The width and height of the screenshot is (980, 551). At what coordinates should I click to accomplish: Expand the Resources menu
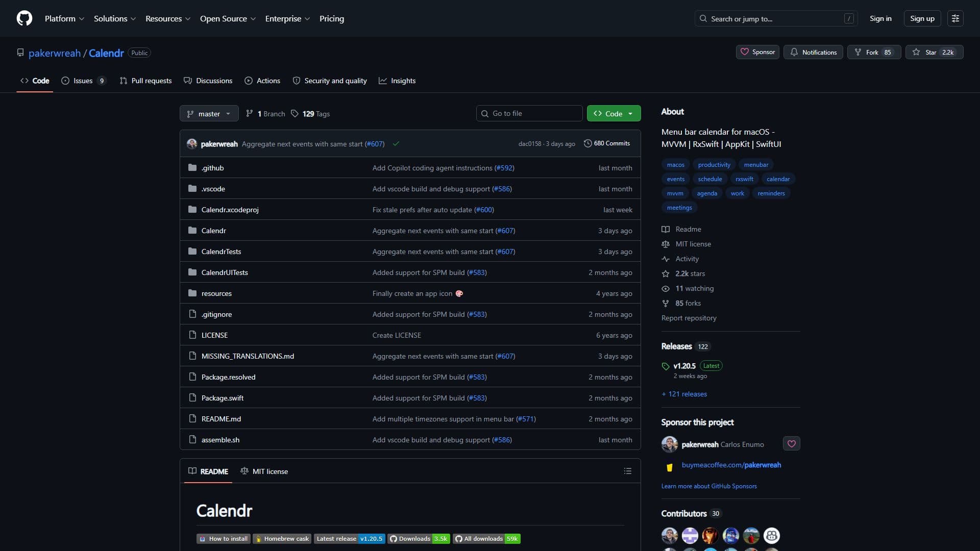(x=168, y=18)
